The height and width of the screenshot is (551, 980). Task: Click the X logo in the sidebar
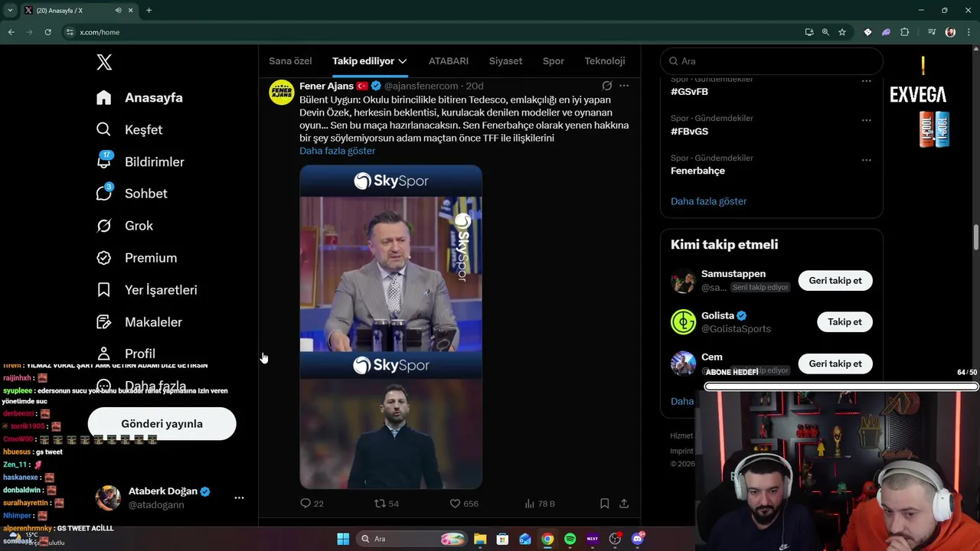pyautogui.click(x=104, y=63)
